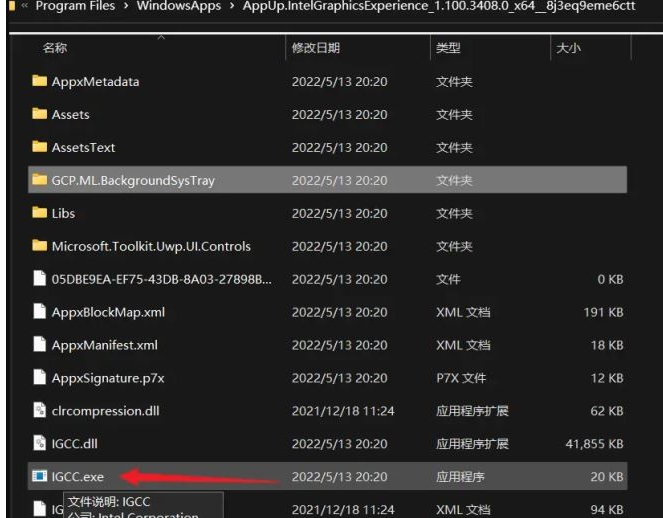Select the AppxBlockMap.xml file name
This screenshot has height=518, width=663.
pos(108,312)
